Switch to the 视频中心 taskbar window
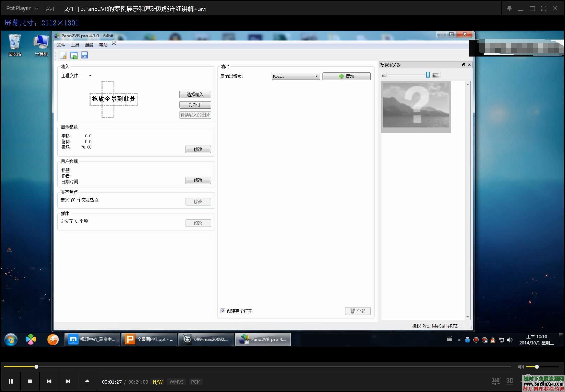 tap(92, 340)
